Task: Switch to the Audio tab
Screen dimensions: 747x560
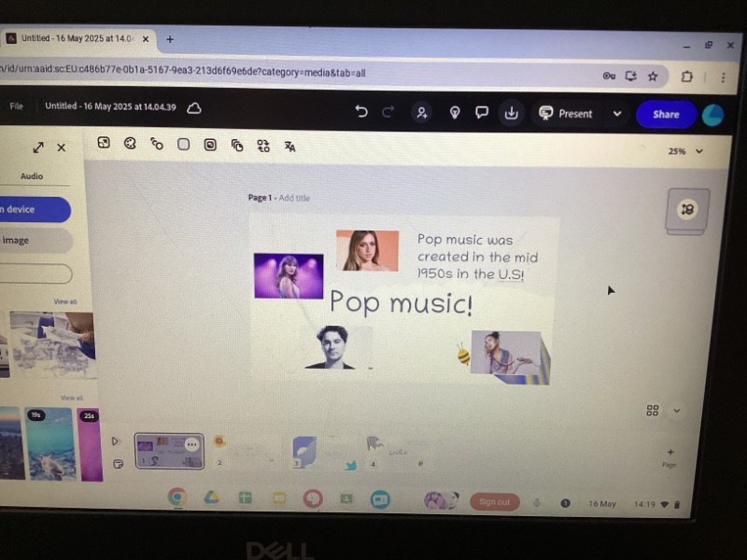Action: (32, 176)
